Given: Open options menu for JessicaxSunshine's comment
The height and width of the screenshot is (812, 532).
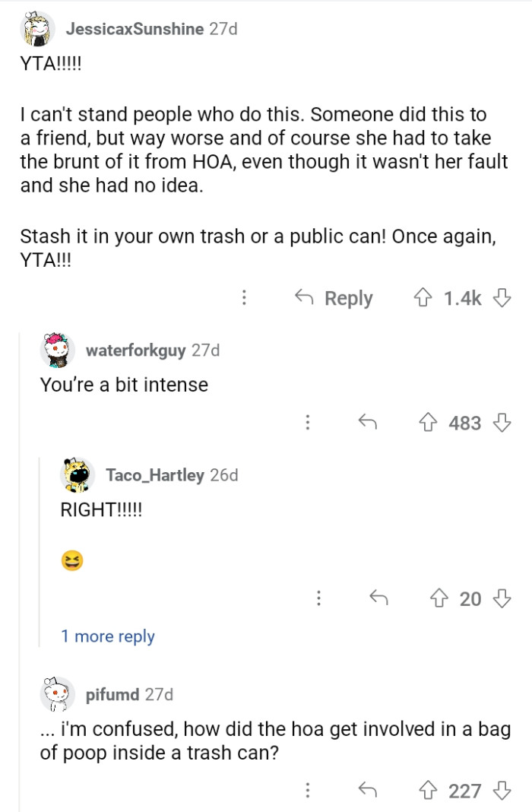Looking at the screenshot, I should [x=244, y=298].
